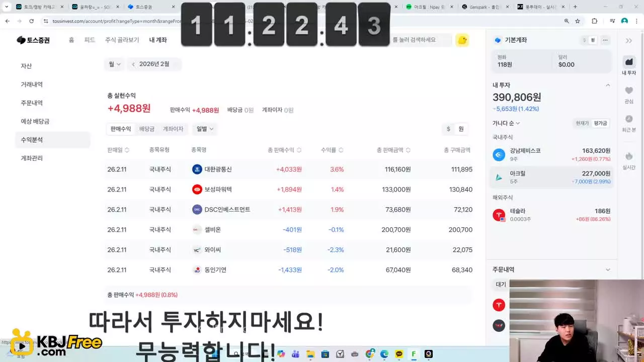Open the 최근 본 clock icon

coord(629,119)
